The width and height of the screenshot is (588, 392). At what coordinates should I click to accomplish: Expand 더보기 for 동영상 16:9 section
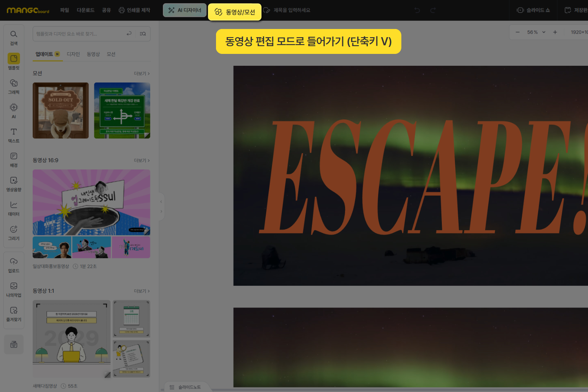click(142, 160)
